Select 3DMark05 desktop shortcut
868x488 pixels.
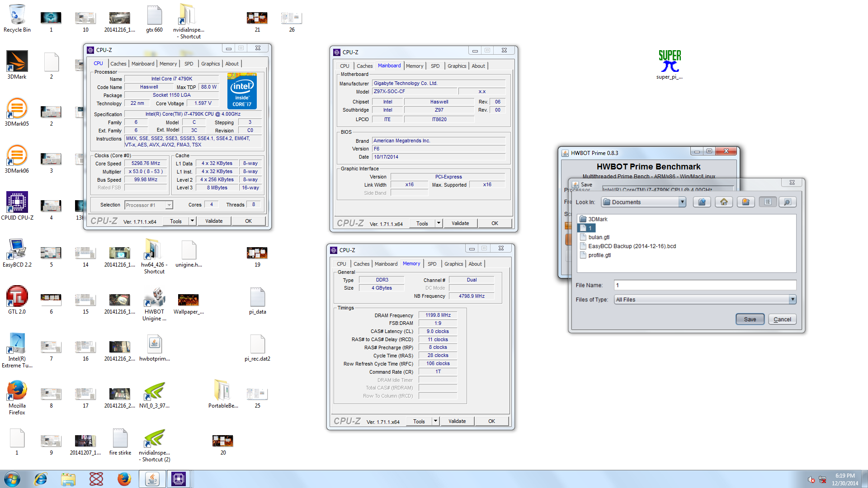pyautogui.click(x=17, y=113)
